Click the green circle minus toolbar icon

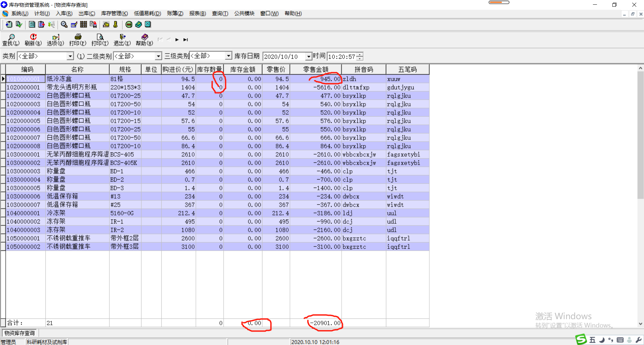point(129,24)
